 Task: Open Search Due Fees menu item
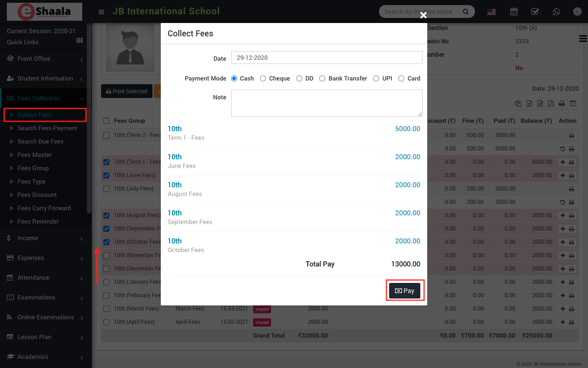click(x=40, y=142)
